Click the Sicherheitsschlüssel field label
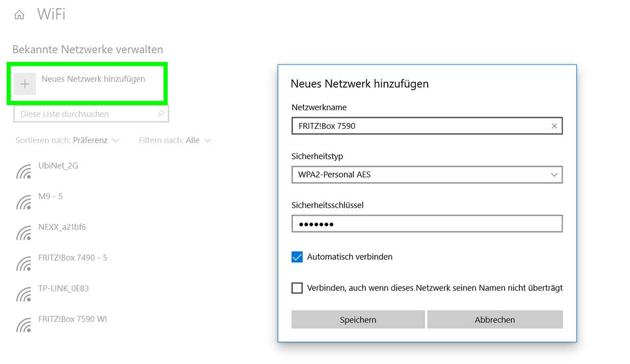Viewport: 630px width, 364px height. [x=328, y=205]
